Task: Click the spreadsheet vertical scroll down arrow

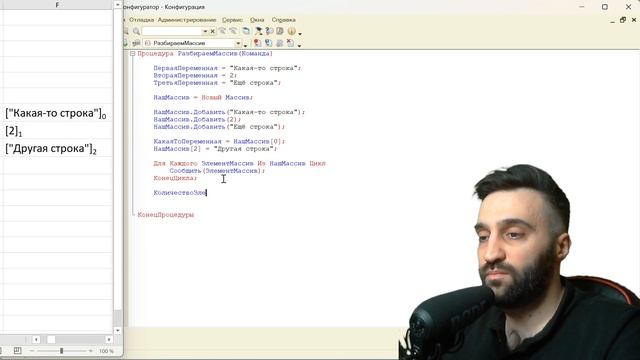Action: (x=118, y=331)
